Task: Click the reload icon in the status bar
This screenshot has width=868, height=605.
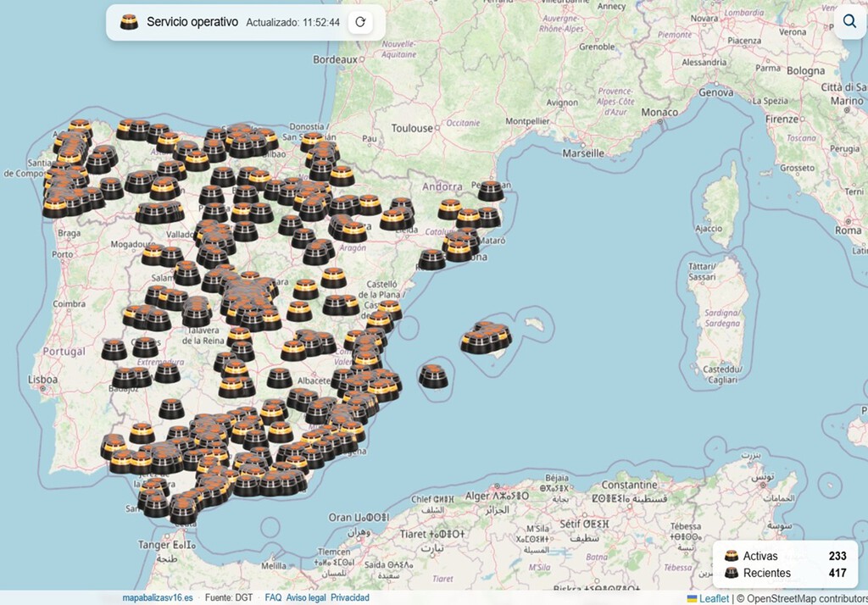Action: (x=361, y=22)
